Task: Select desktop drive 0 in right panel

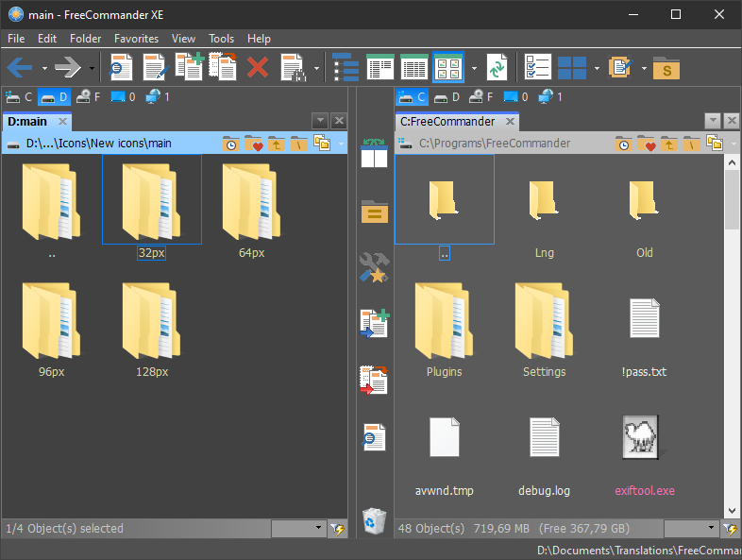Action: tap(515, 97)
